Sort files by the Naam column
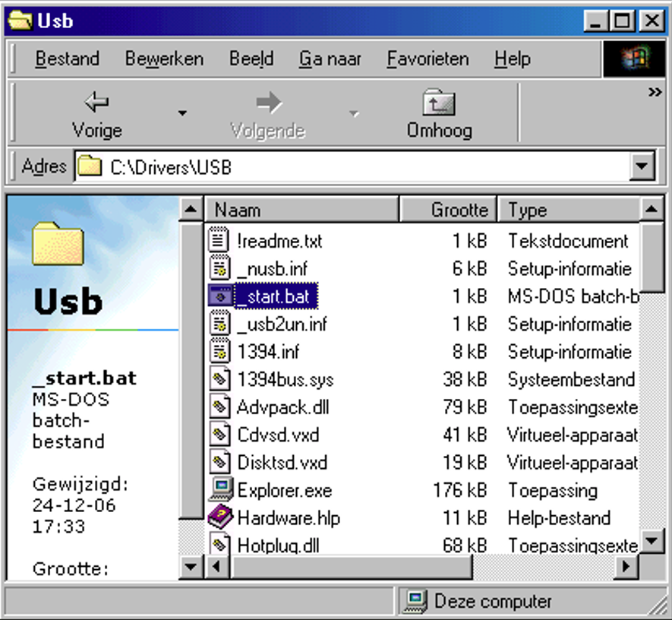Screen dimensions: 672x620 coord(301,210)
